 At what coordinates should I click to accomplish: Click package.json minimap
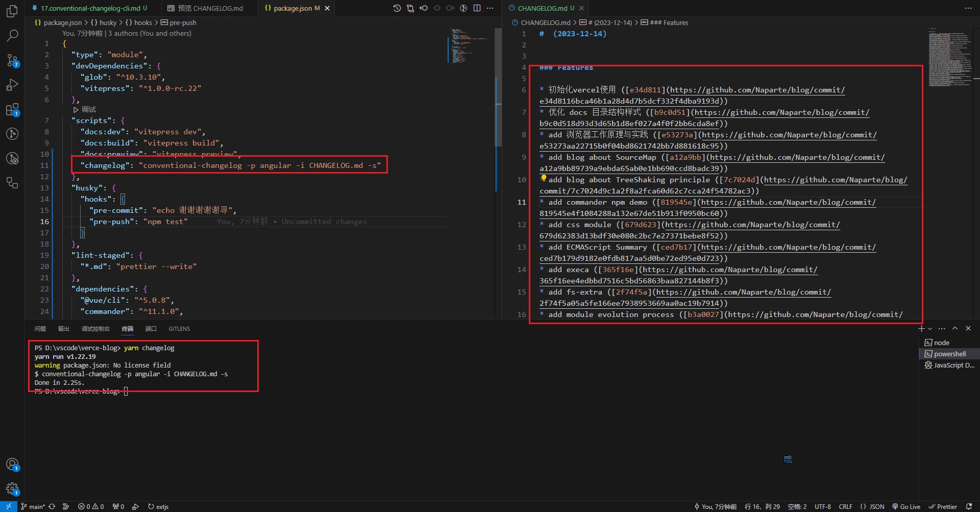pyautogui.click(x=470, y=46)
